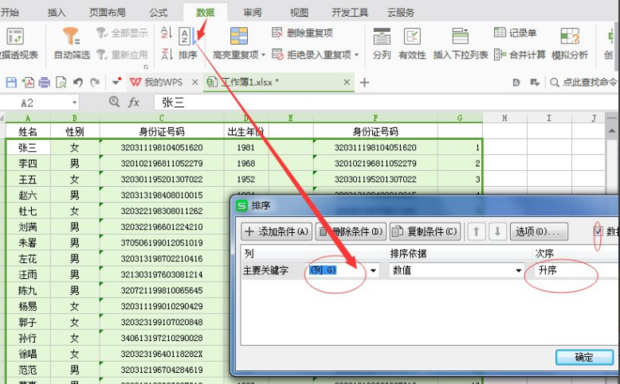Screen dimensions: 620x384
Task: Expand the 高亮重复项 dropdown arrow
Action: tap(263, 55)
